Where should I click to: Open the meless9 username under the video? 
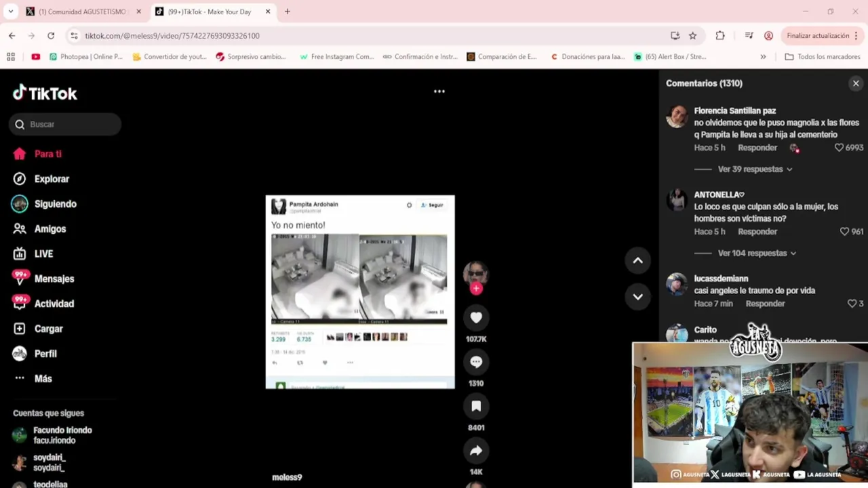tap(287, 477)
